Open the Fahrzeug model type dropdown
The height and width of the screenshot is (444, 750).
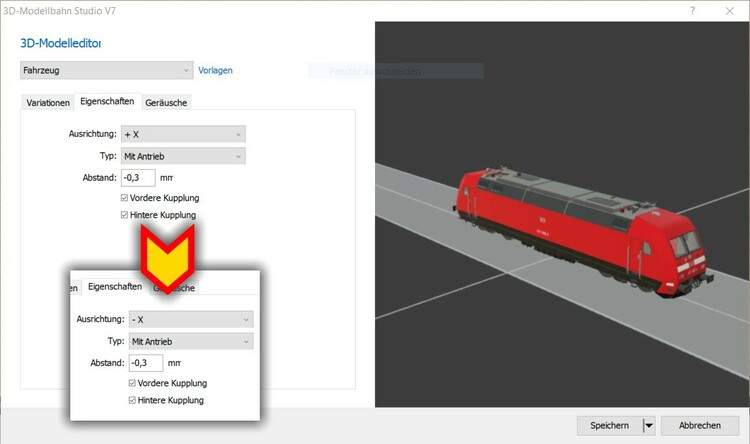pos(107,70)
